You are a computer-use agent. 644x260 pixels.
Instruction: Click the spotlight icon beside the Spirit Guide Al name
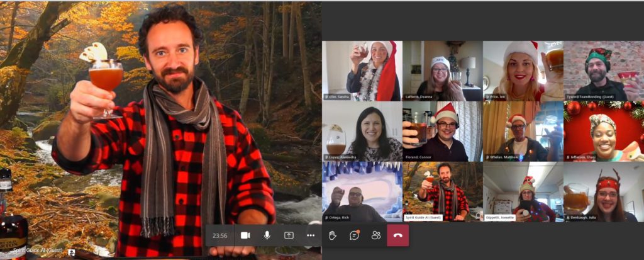tap(72, 252)
